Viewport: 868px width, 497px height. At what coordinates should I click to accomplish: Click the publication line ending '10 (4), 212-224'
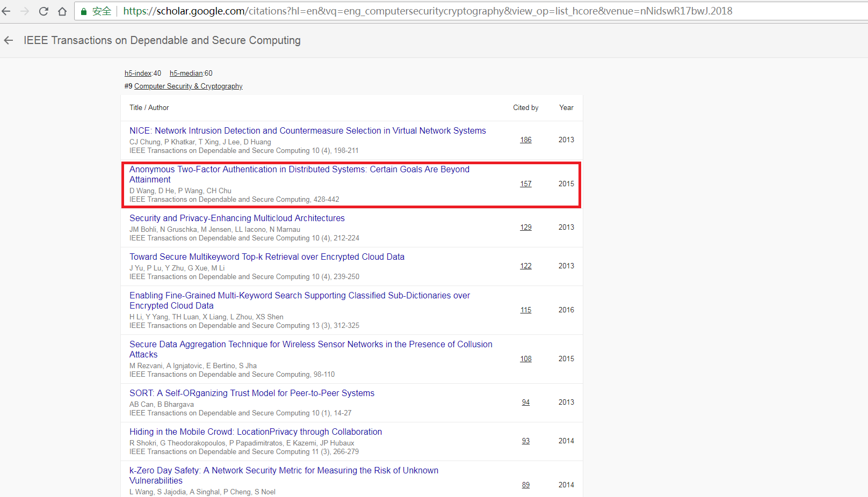point(244,238)
